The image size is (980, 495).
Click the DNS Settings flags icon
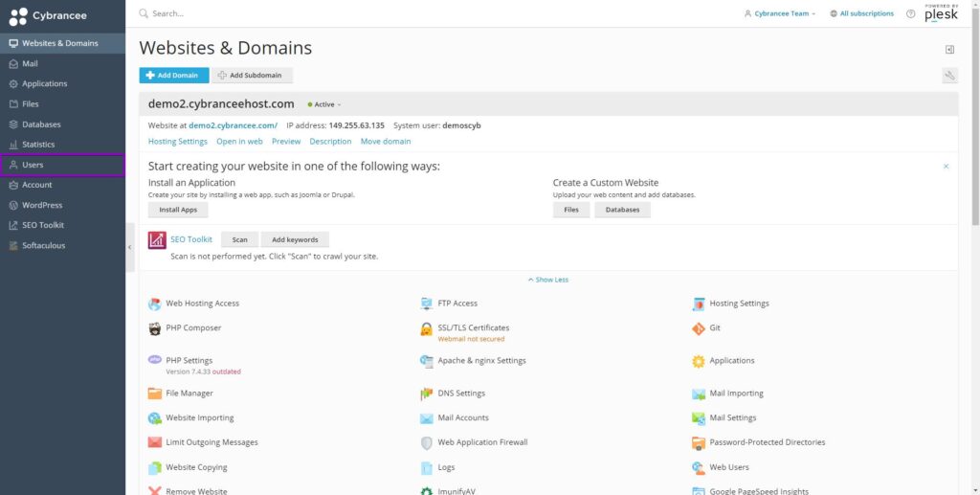tap(426, 394)
